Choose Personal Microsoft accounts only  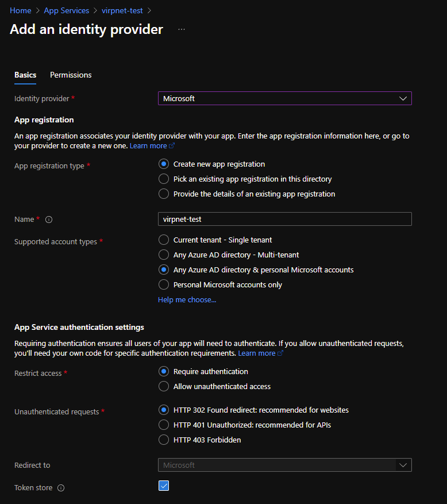pos(164,284)
